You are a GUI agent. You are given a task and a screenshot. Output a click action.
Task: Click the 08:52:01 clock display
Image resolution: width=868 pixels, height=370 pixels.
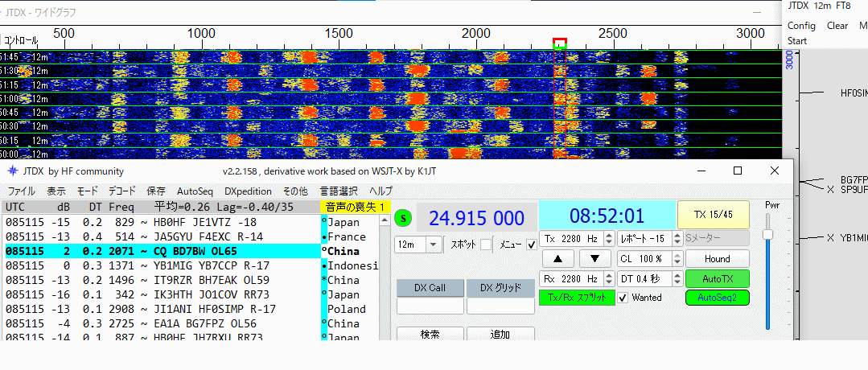607,214
